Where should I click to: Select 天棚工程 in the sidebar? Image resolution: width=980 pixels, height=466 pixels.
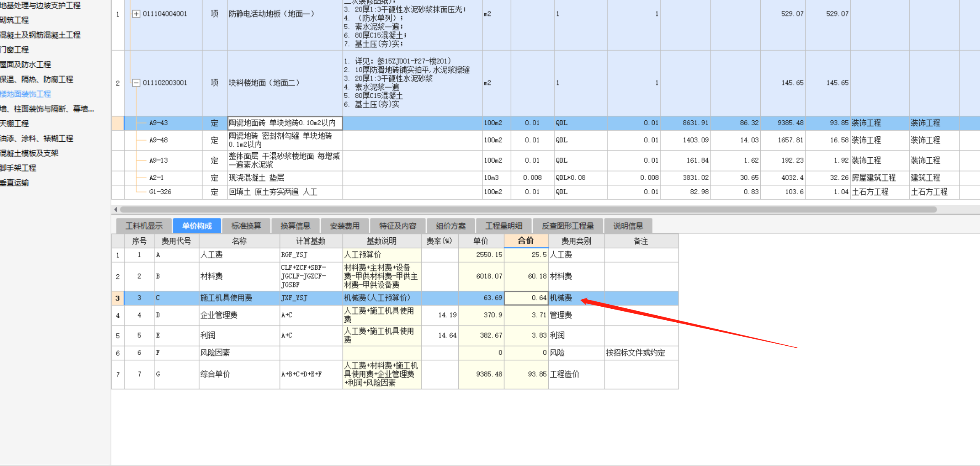click(15, 124)
